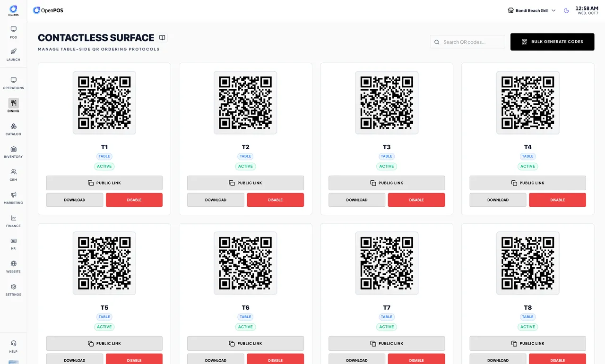The height and width of the screenshot is (364, 605).
Task: Go to Operations in sidebar
Action: 13,83
